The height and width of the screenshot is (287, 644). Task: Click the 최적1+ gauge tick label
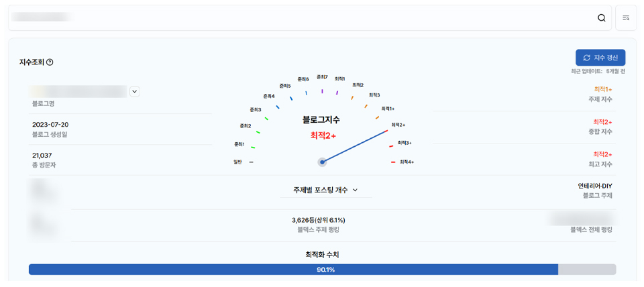(388, 109)
